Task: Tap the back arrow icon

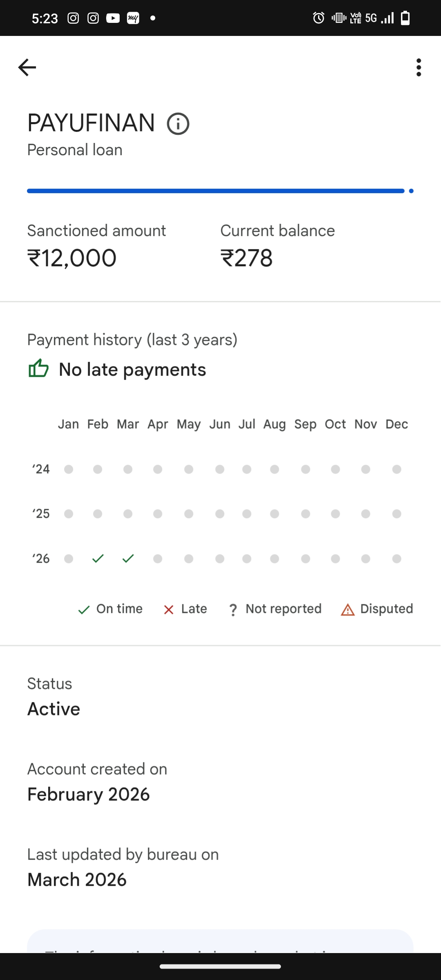Action: 27,67
